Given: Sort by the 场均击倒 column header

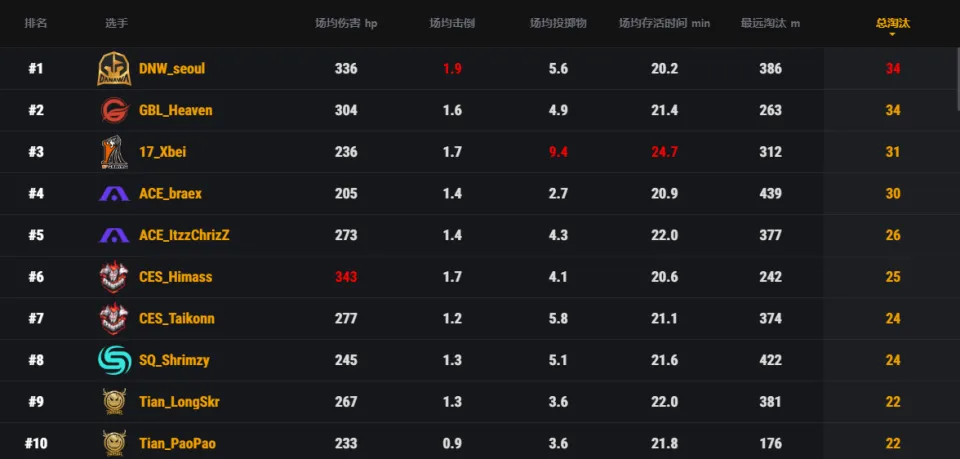Looking at the screenshot, I should pos(452,23).
